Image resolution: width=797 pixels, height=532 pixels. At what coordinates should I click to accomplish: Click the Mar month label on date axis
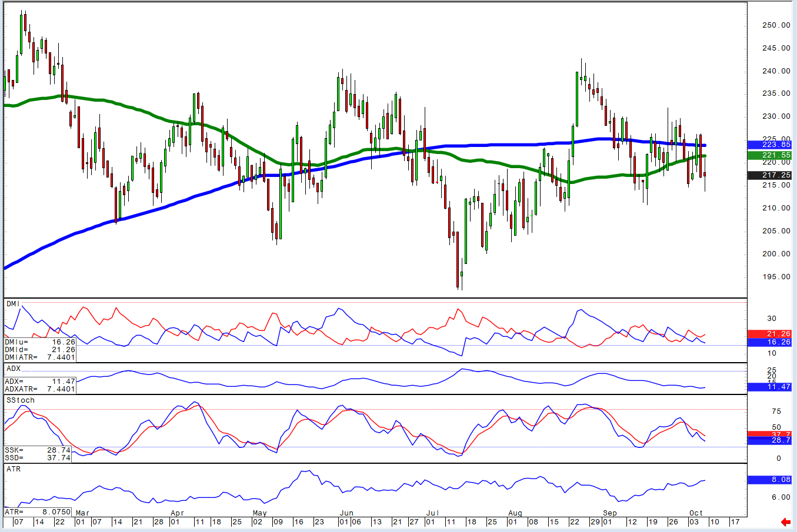[82, 513]
